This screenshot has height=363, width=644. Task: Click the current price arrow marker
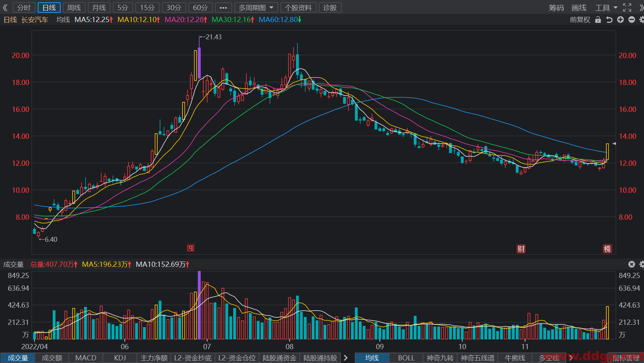tap(614, 144)
